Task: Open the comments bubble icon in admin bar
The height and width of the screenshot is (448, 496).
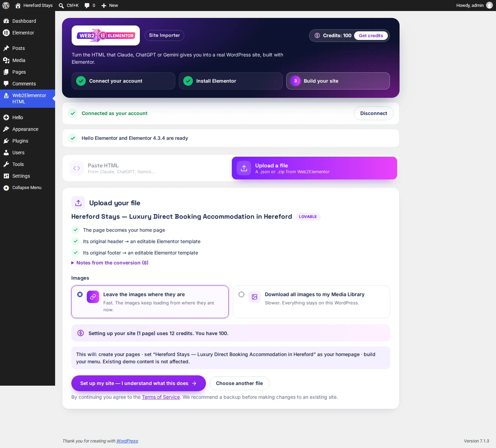Action: pos(87,6)
